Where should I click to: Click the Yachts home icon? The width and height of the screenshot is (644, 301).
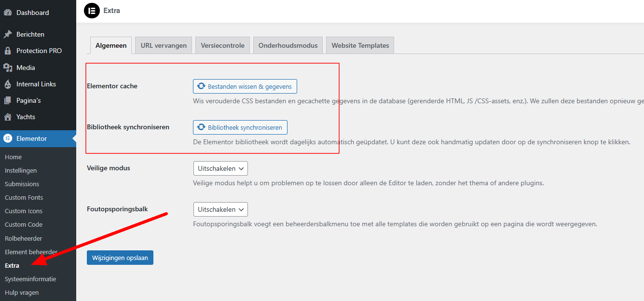point(7,117)
